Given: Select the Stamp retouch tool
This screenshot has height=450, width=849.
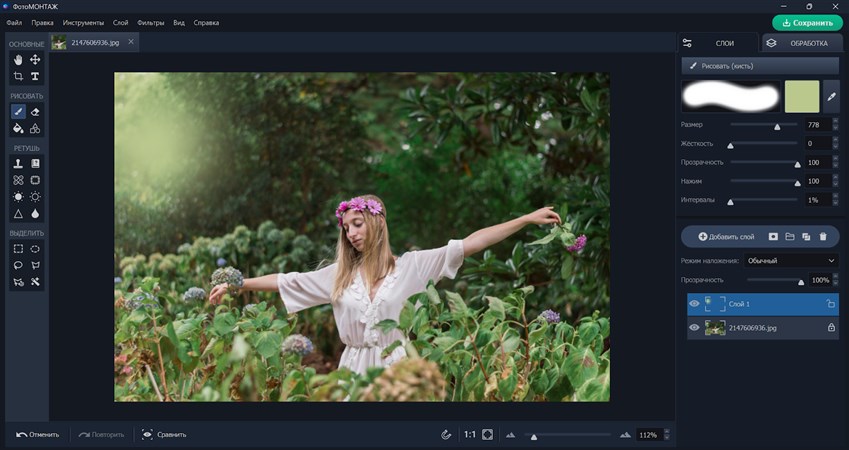Looking at the screenshot, I should click(18, 163).
